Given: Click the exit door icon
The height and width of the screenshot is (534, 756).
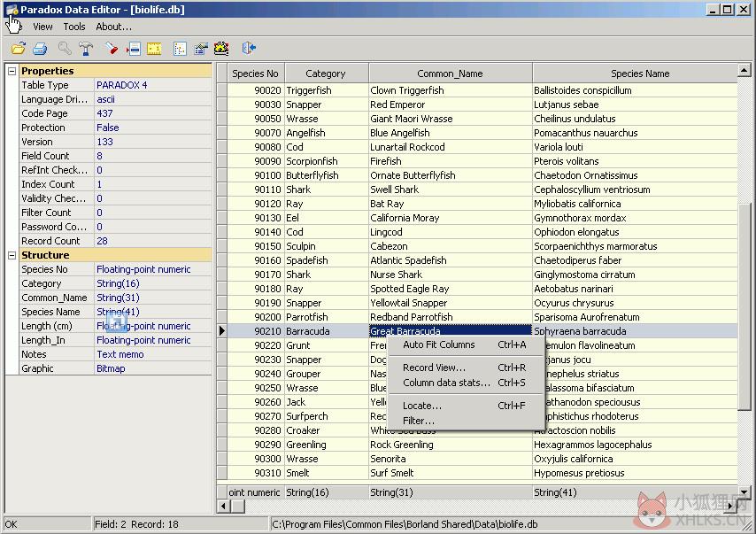Looking at the screenshot, I should coord(249,48).
